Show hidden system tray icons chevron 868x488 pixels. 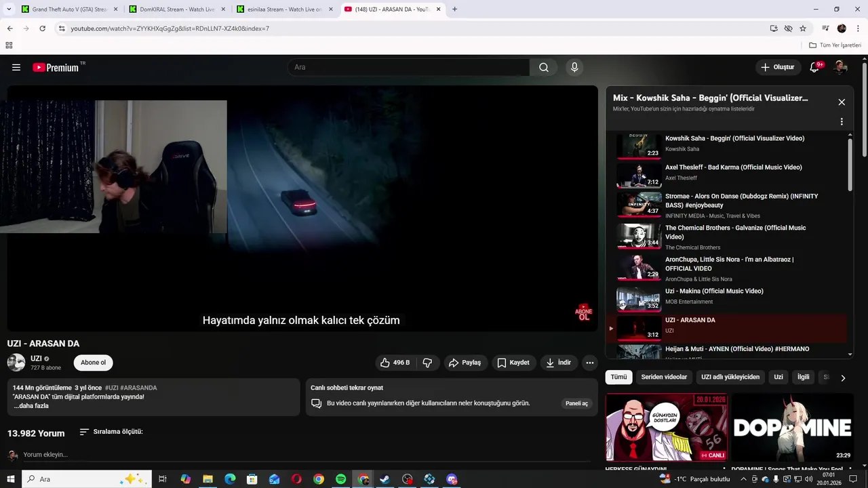pyautogui.click(x=743, y=479)
